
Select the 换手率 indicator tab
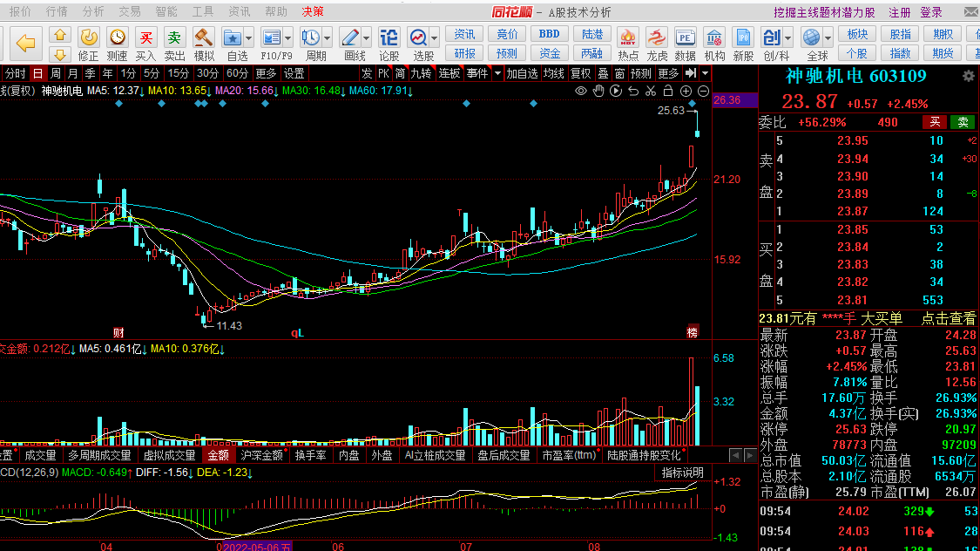310,455
